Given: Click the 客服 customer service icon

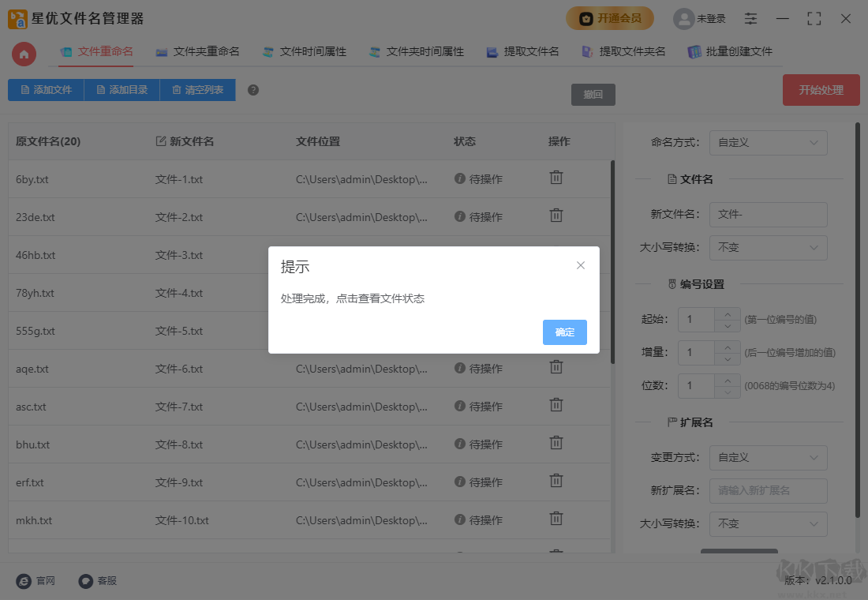Looking at the screenshot, I should [85, 580].
